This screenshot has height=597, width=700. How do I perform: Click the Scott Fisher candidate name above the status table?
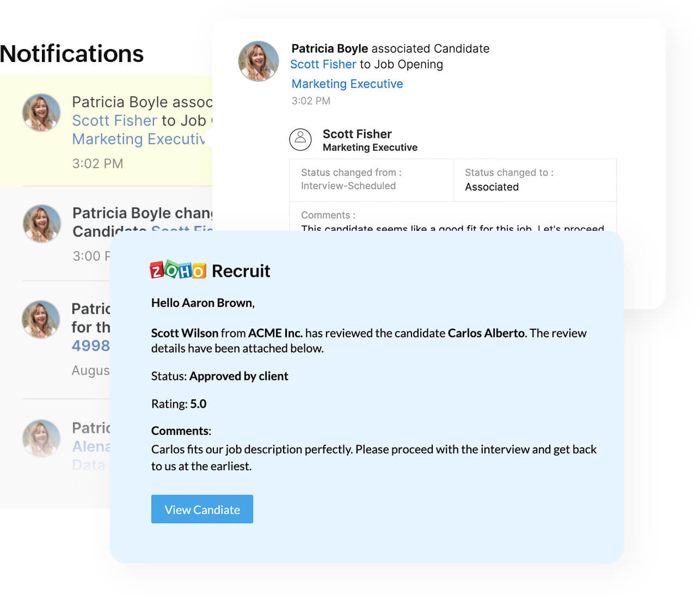pyautogui.click(x=357, y=134)
